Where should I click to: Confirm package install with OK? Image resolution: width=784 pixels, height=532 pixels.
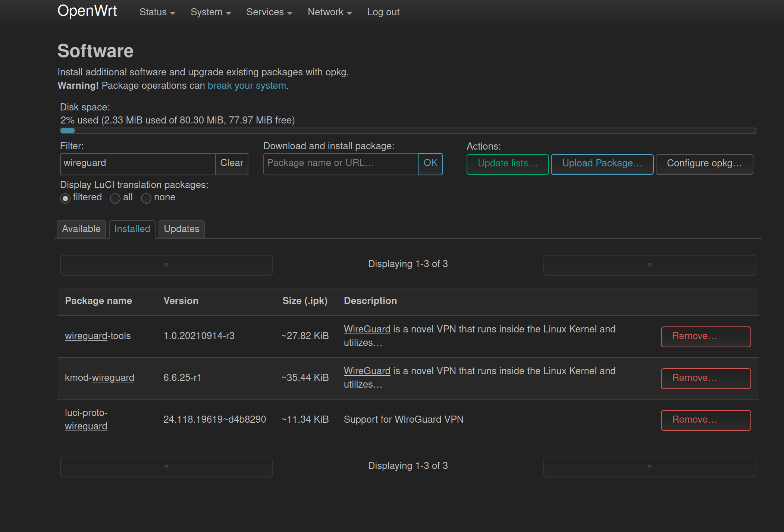(430, 164)
